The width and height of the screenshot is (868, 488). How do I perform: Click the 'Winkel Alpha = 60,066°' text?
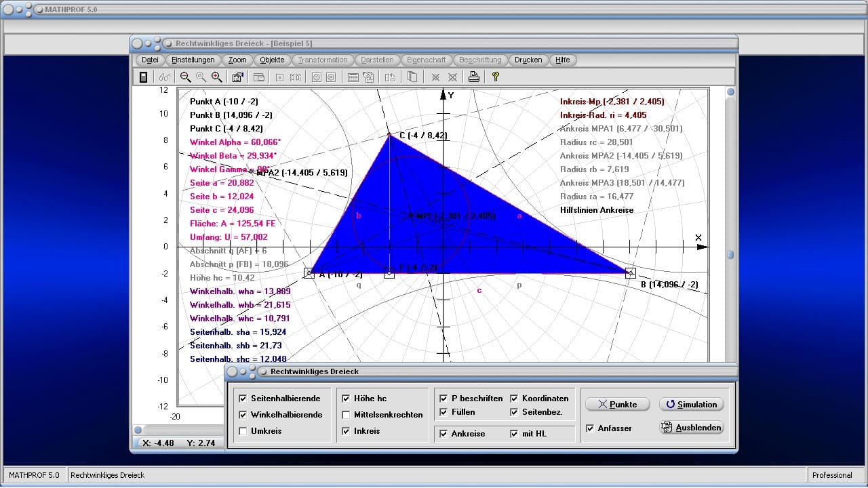tap(235, 142)
